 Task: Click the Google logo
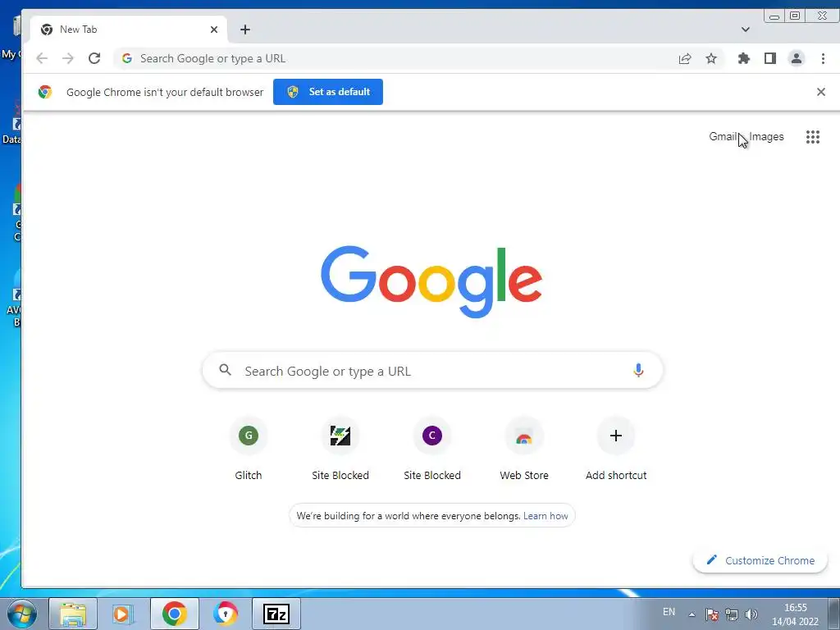pyautogui.click(x=431, y=281)
